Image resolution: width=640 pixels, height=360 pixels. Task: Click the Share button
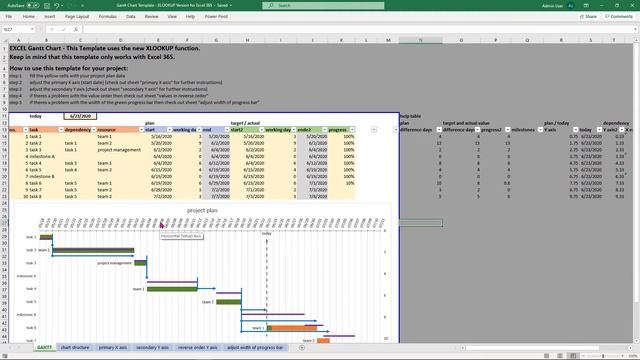588,16
